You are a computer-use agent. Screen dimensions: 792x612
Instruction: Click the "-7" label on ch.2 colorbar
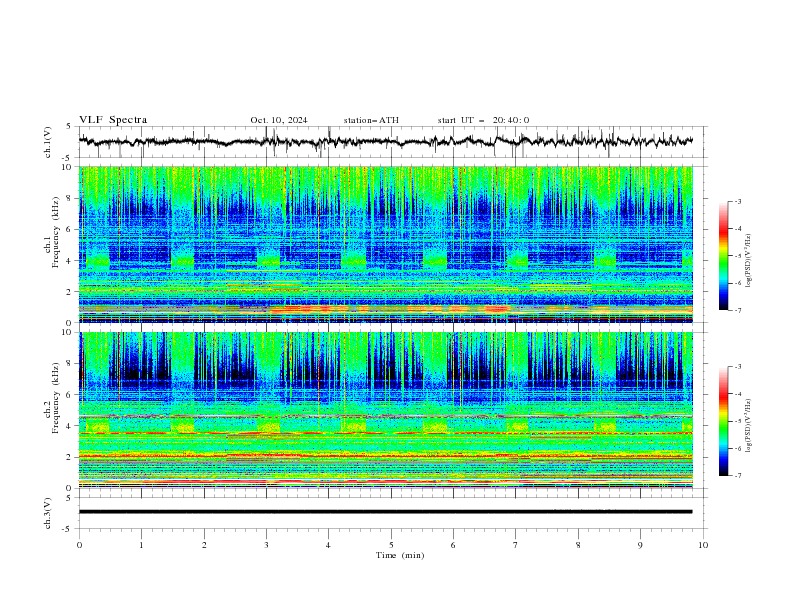[737, 476]
